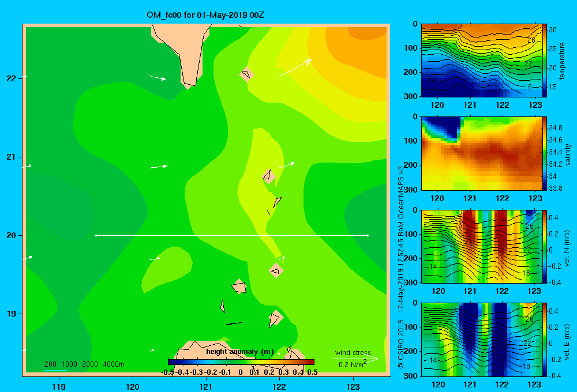Click longitude label '121' under the main map
The image size is (577, 392).
206,386
